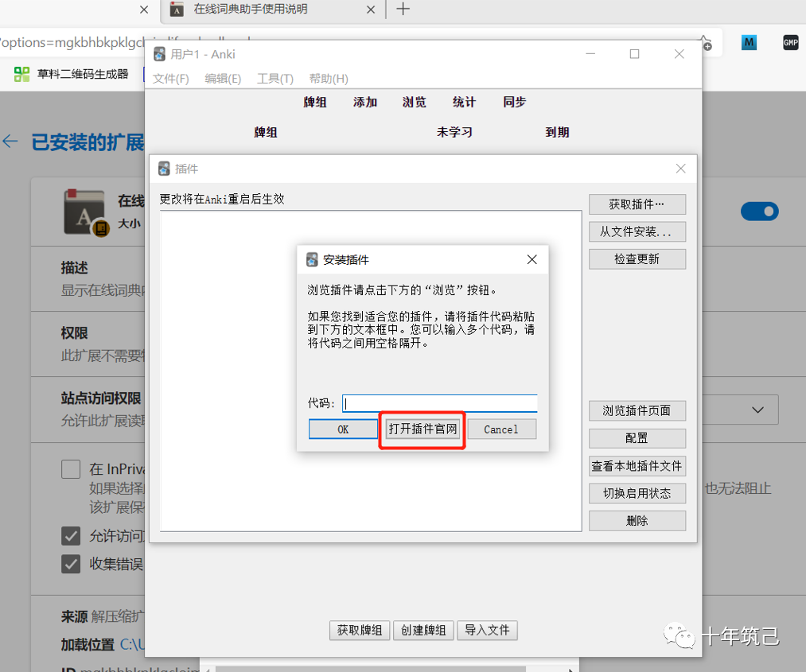Viewport: 806px width, 672px height.
Task: Click the 获取插件 button
Action: click(x=637, y=204)
